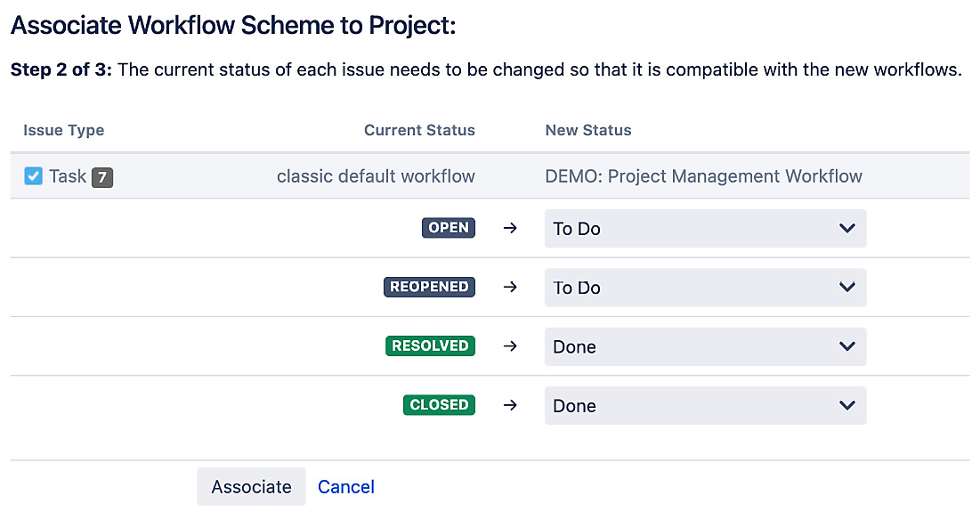Image resolution: width=980 pixels, height=520 pixels.
Task: Click the arrow beside RESOLVED status
Action: pos(509,345)
